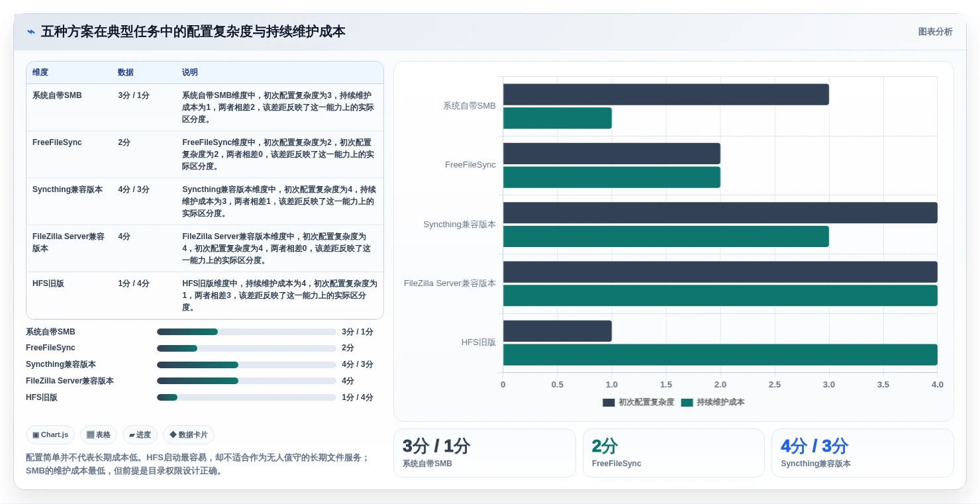Open the 2分 FreeFileSync data card
The width and height of the screenshot is (980, 504).
pos(673,453)
